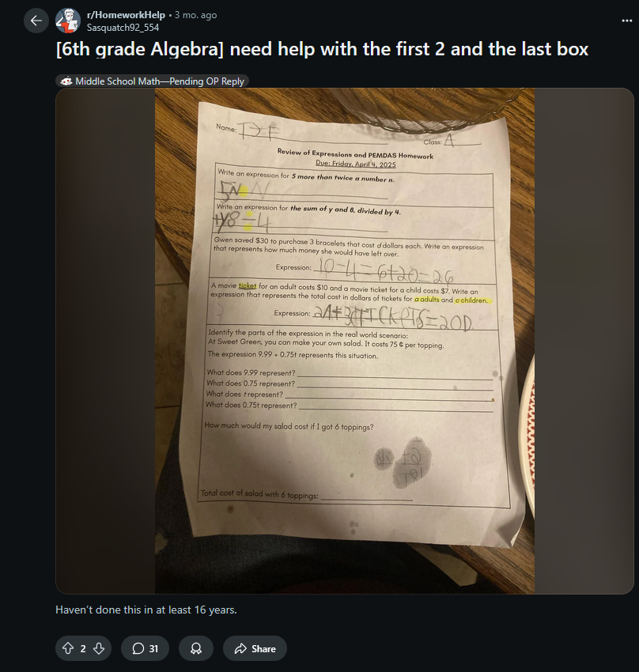This screenshot has width=639, height=672.
Task: Give an award to the post
Action: 196,648
